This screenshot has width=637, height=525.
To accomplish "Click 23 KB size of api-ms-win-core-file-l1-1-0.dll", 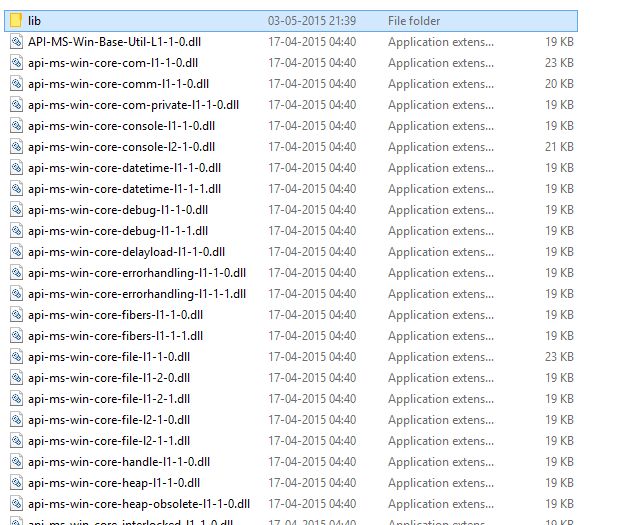I will click(559, 357).
